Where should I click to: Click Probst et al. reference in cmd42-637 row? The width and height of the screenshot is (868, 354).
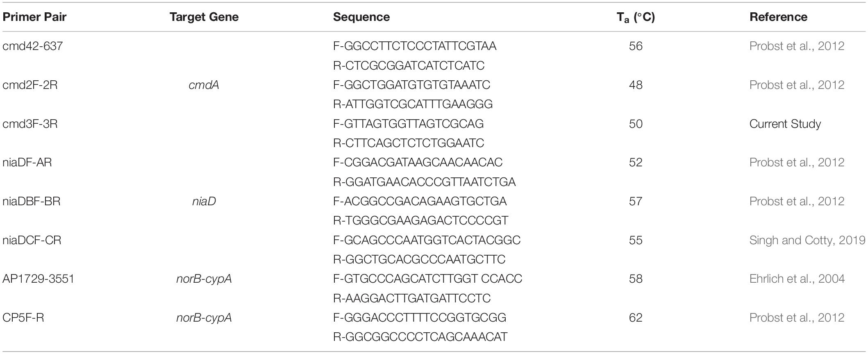(x=797, y=46)
